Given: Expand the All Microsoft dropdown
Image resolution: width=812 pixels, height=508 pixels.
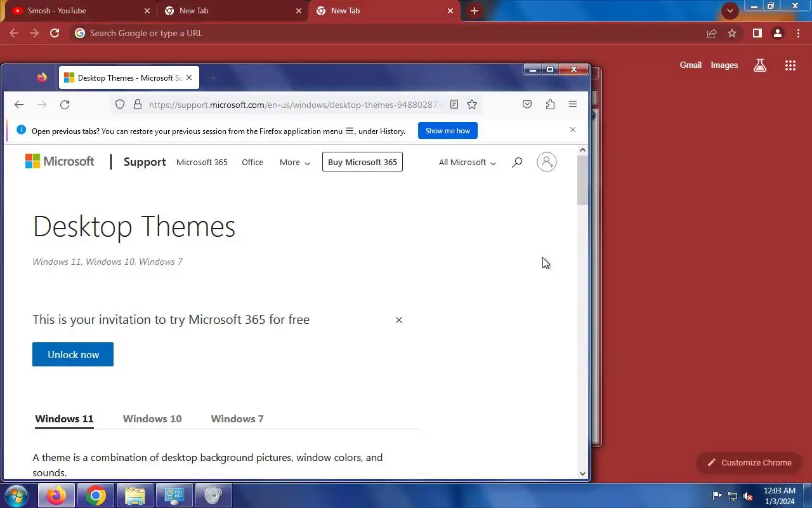Looking at the screenshot, I should (x=468, y=163).
